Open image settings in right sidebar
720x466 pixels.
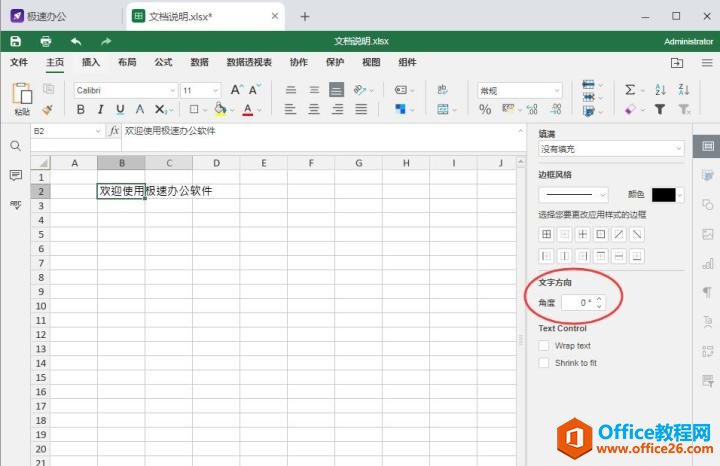(x=708, y=234)
